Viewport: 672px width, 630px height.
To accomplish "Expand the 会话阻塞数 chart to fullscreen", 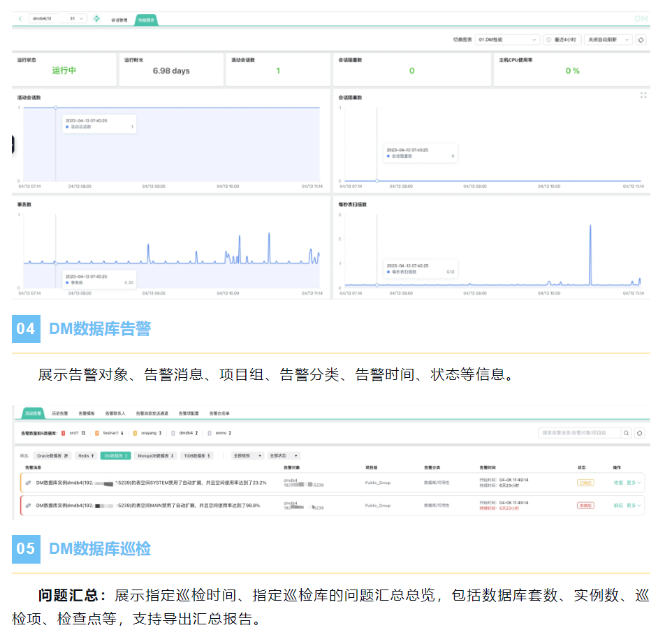I will coord(643,95).
